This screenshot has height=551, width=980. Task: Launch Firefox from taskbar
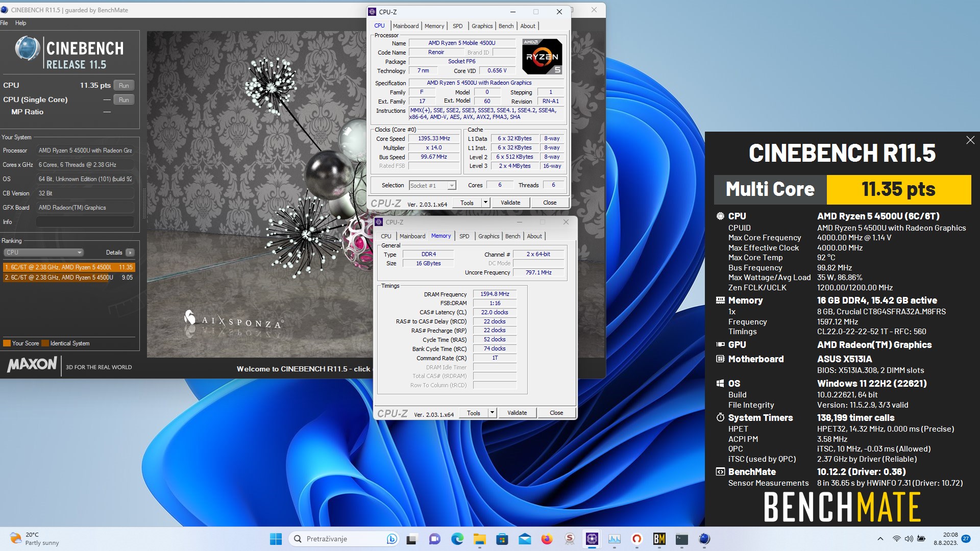click(x=547, y=539)
